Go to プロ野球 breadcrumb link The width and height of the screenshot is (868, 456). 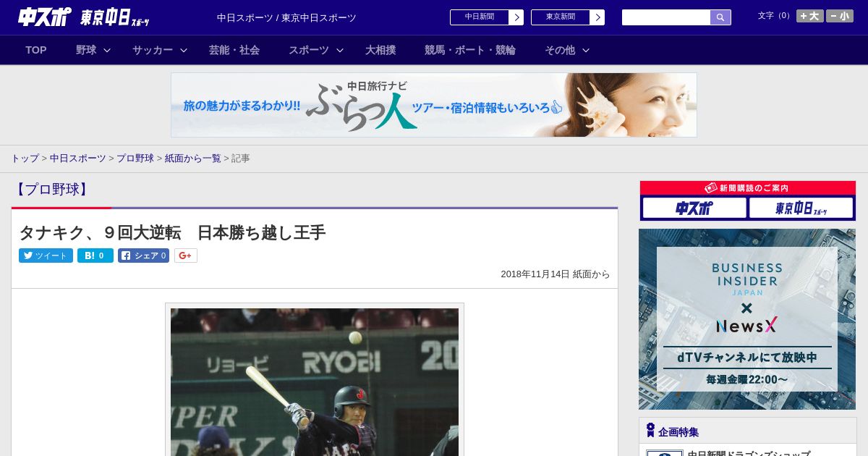(x=135, y=158)
